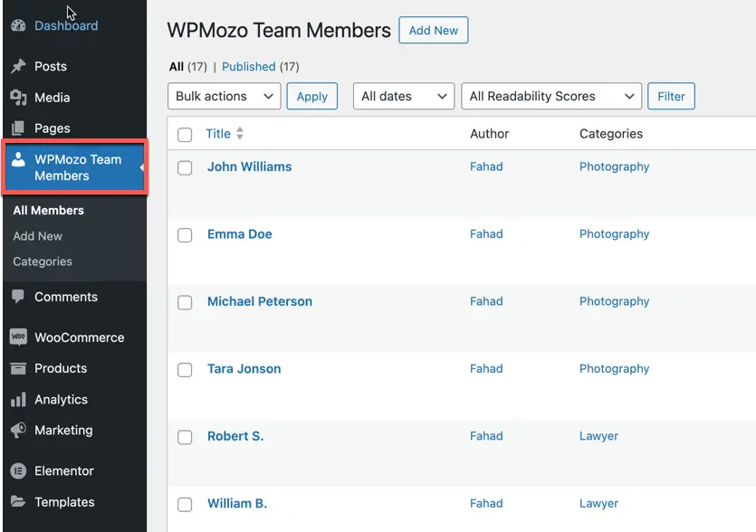Click the Add New button by page title
The image size is (756, 532).
(434, 31)
